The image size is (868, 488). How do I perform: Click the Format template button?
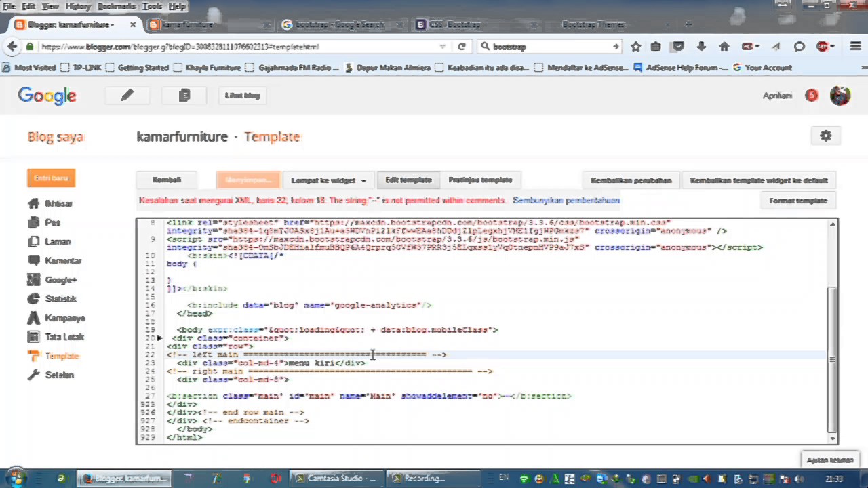[x=798, y=201]
